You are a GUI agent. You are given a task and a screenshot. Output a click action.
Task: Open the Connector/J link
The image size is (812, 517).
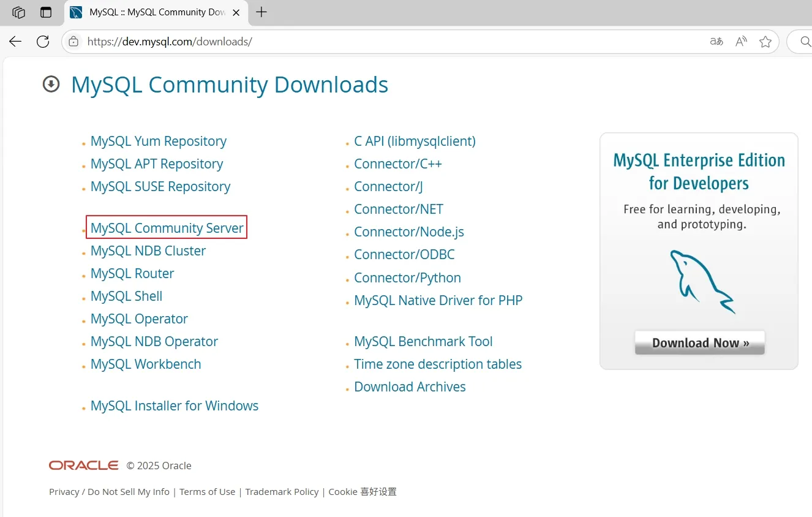388,186
